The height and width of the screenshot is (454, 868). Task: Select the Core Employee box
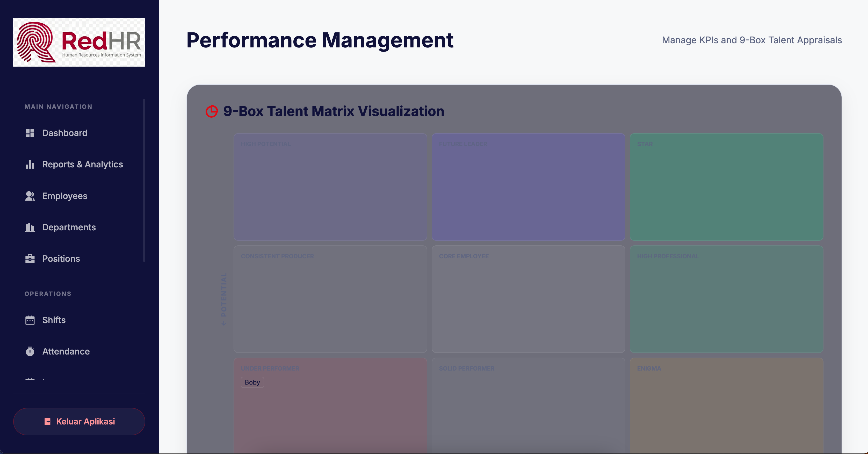point(528,299)
